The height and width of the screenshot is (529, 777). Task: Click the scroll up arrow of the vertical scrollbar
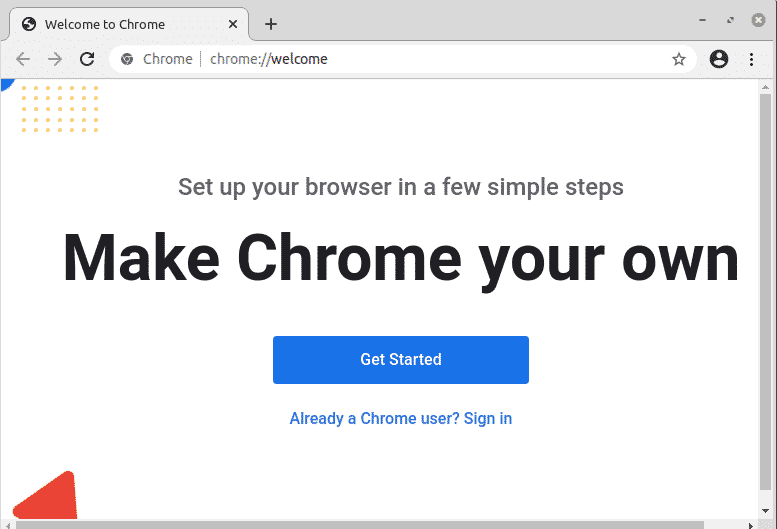pos(766,87)
